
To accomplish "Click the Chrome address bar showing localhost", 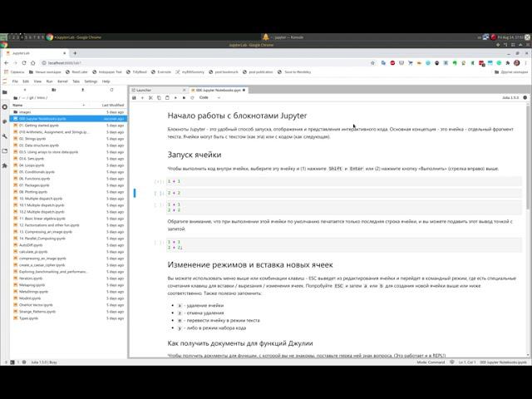I will pyautogui.click(x=204, y=63).
